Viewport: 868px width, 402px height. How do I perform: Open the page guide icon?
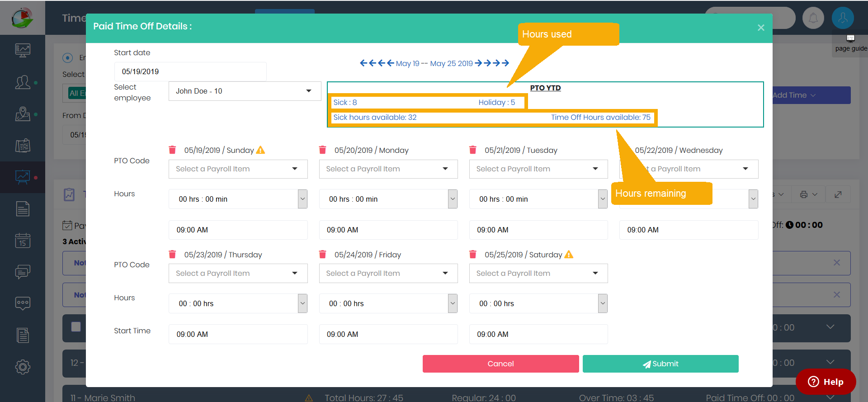(850, 38)
